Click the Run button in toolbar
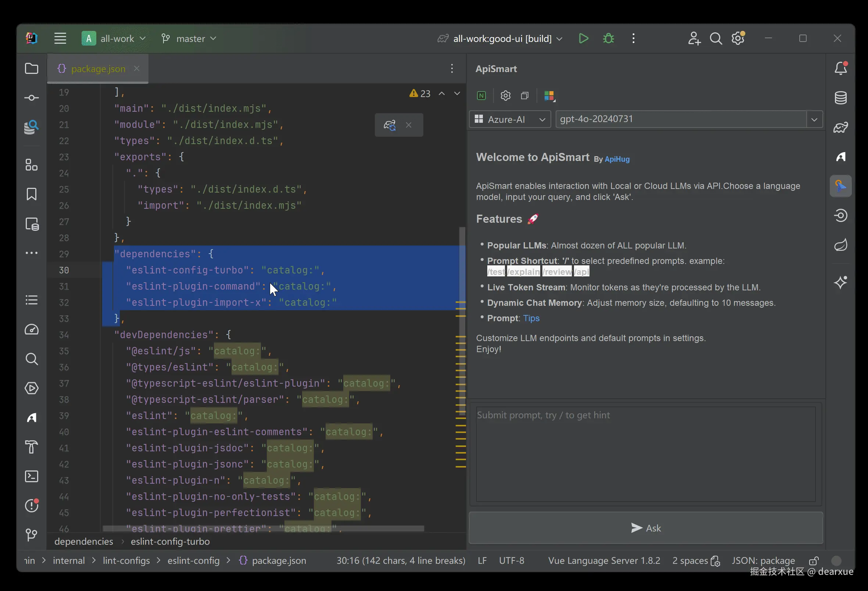868x591 pixels. click(x=584, y=39)
